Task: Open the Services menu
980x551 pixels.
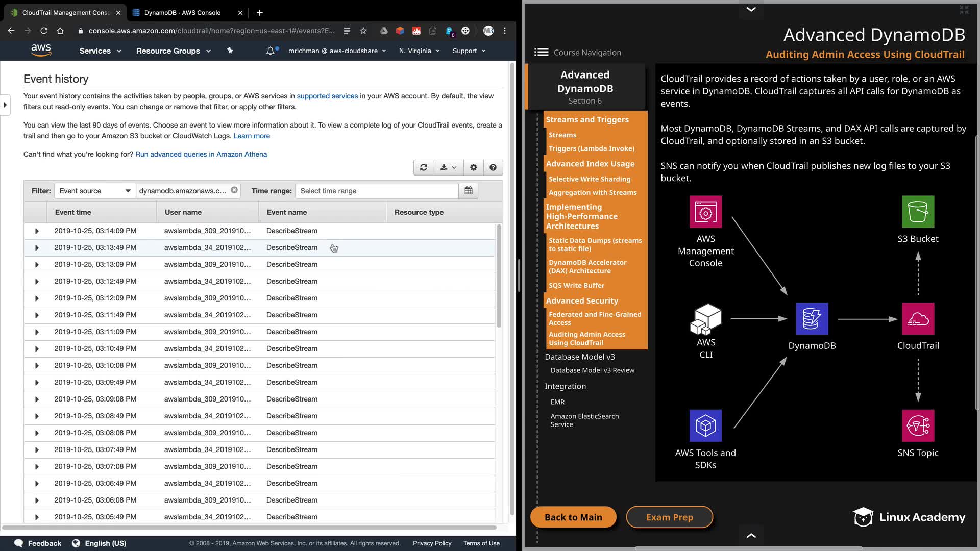Action: [100, 51]
